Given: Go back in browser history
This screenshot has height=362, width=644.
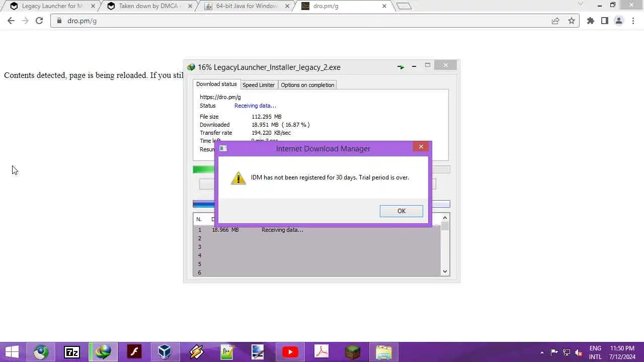Looking at the screenshot, I should [11, 21].
